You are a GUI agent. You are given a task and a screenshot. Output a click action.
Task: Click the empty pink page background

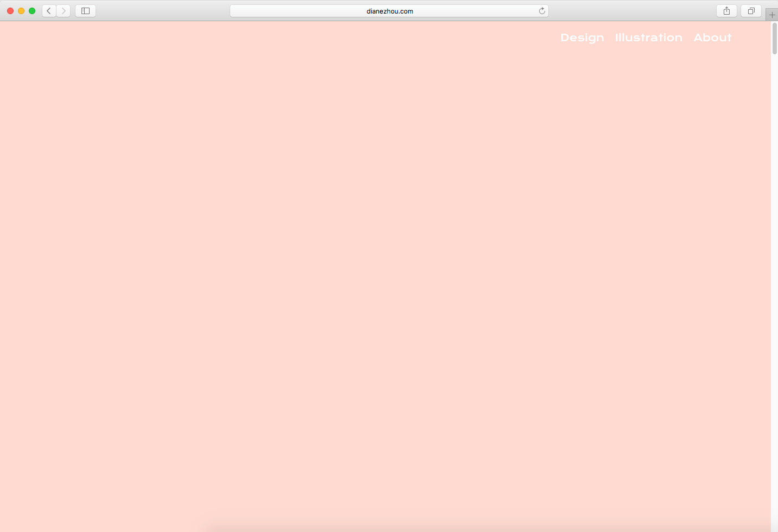click(380, 271)
